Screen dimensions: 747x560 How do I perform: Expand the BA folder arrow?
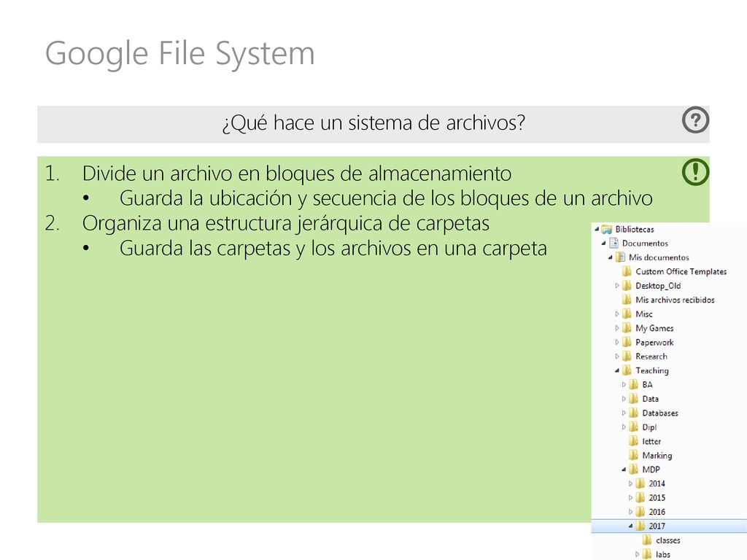tap(624, 385)
